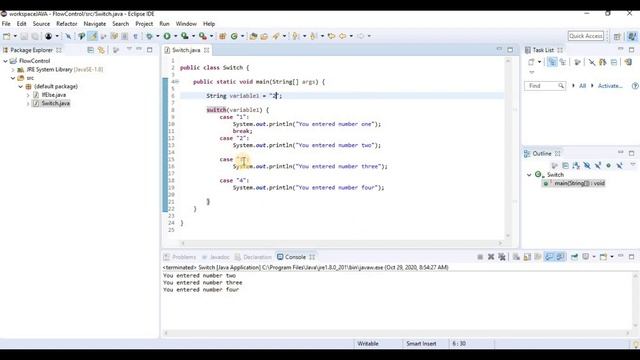Screen dimensions: 640x360
Task: Click the All filter link in Task List
Action: point(582,86)
